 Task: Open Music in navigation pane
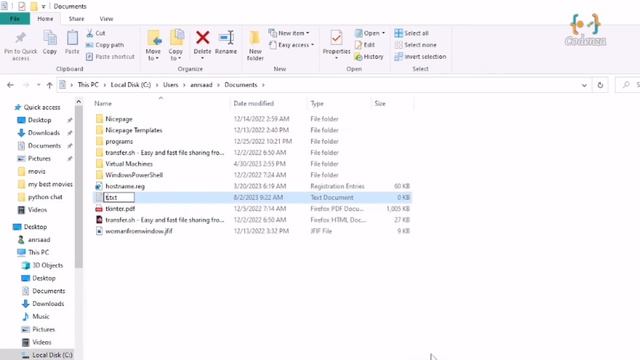40,316
